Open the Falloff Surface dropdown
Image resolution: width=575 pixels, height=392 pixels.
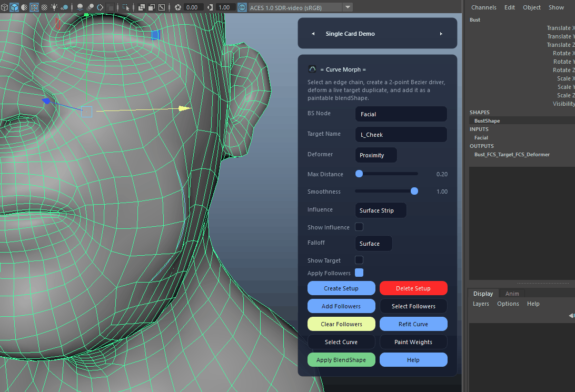pos(374,243)
